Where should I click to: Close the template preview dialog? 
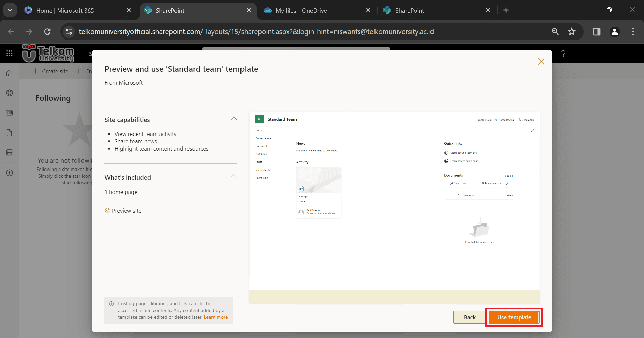[541, 62]
